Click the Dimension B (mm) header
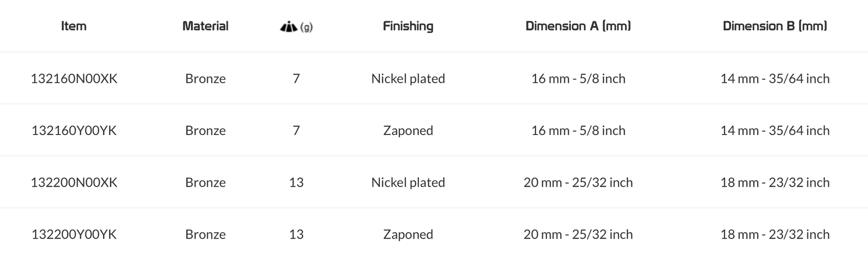 [774, 26]
